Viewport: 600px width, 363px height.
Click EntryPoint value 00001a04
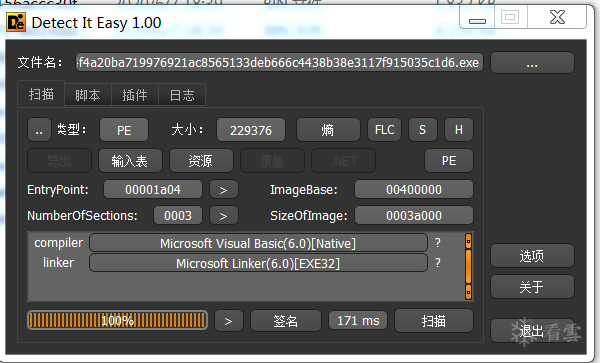[x=153, y=190]
